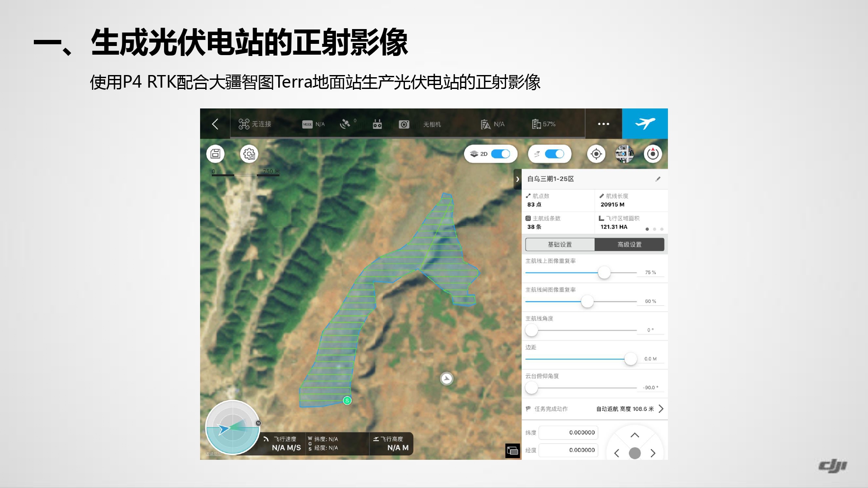Click the 飞行区域面积 121.31 HA stat
Screen dimensions: 868x488
(631, 223)
